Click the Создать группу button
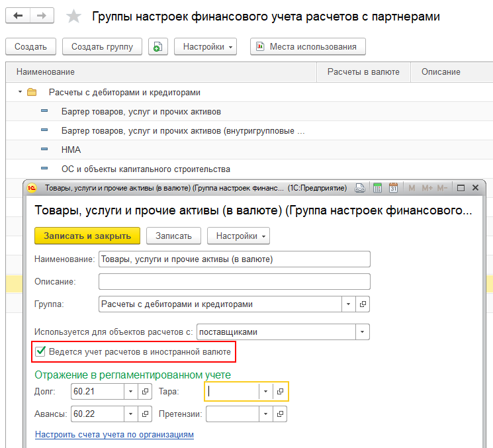The height and width of the screenshot is (448, 493). (102, 47)
